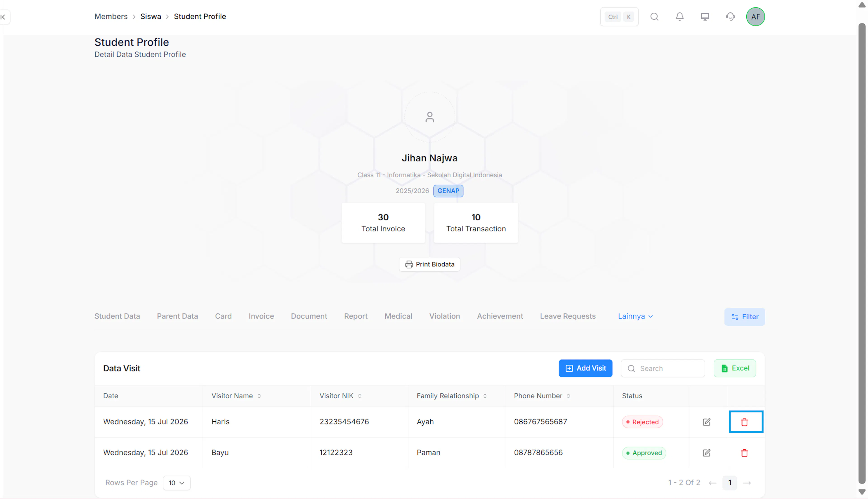This screenshot has height=499, width=868.
Task: Sort by Visitor Name column arrows
Action: tap(259, 396)
